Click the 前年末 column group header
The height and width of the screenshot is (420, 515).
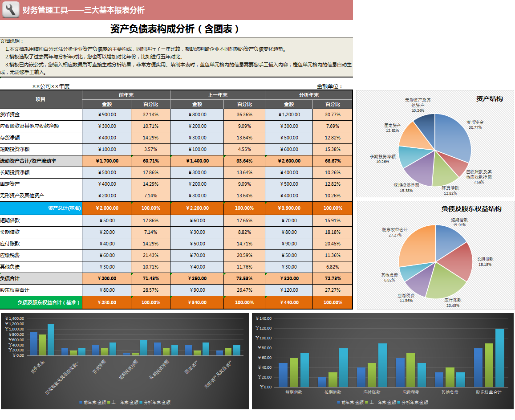click(126, 95)
